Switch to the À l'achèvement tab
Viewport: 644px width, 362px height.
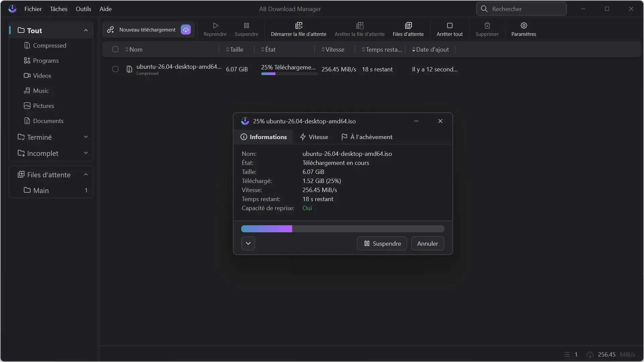tap(367, 137)
